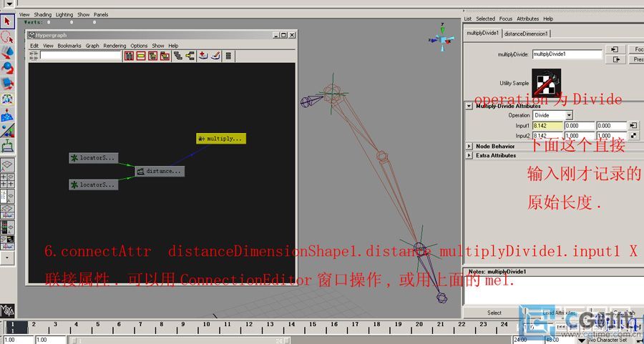Click the Utility Sample swatch thumbnail
Image resolution: width=644 pixels, height=344 pixels.
546,84
